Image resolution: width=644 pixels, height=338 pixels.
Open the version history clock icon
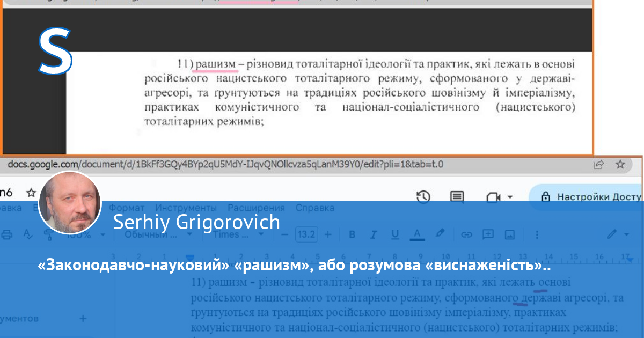coord(423,197)
